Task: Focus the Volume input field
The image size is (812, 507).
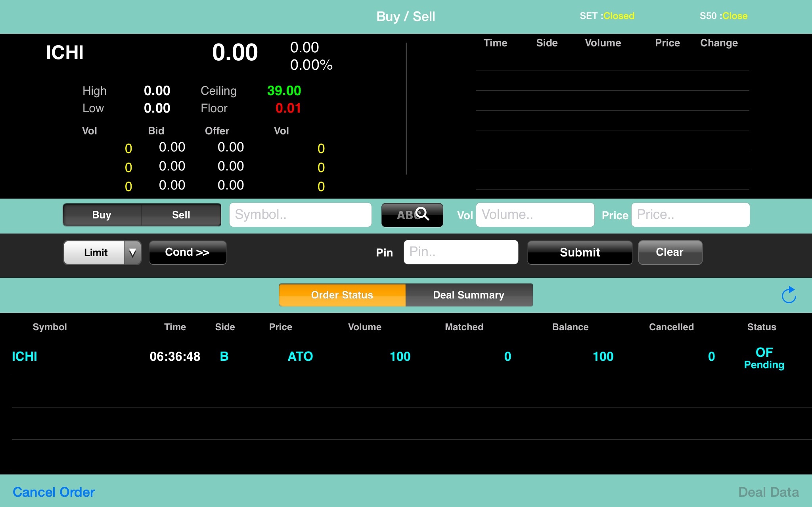Action: point(535,215)
